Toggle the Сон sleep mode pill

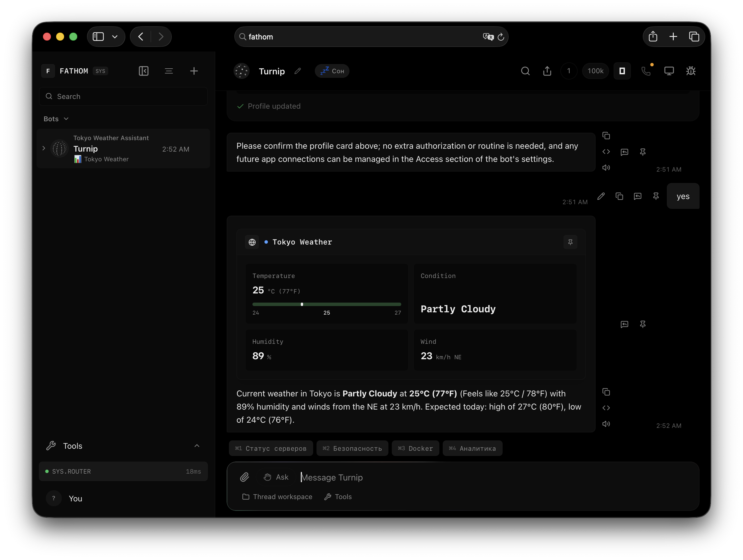point(332,71)
